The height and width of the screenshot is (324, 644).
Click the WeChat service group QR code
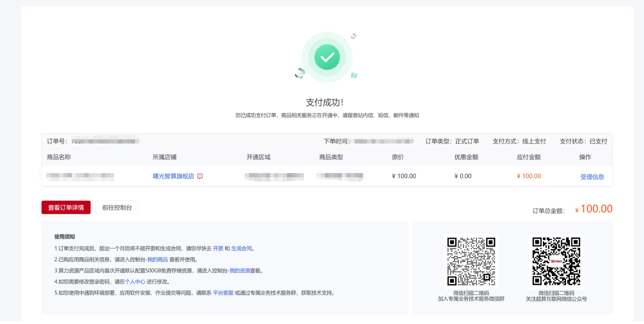pyautogui.click(x=471, y=261)
